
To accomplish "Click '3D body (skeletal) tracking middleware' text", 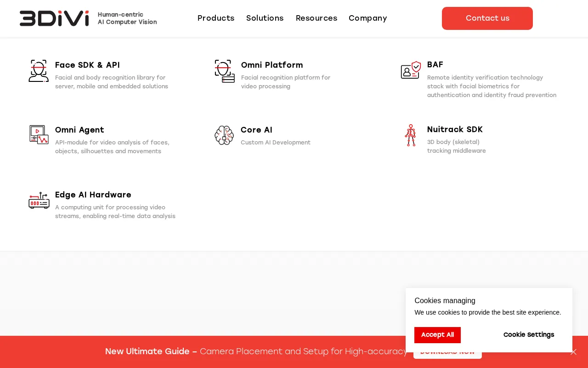I will (457, 146).
